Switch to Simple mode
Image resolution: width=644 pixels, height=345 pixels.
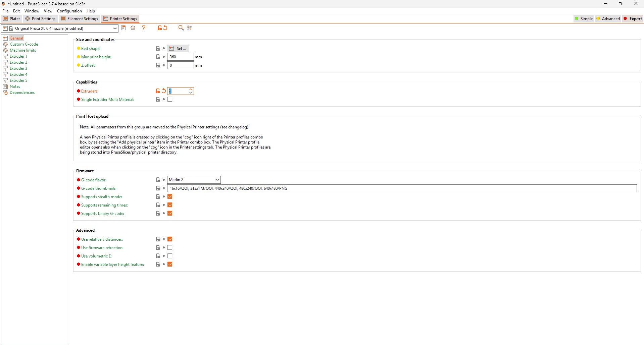pos(584,19)
